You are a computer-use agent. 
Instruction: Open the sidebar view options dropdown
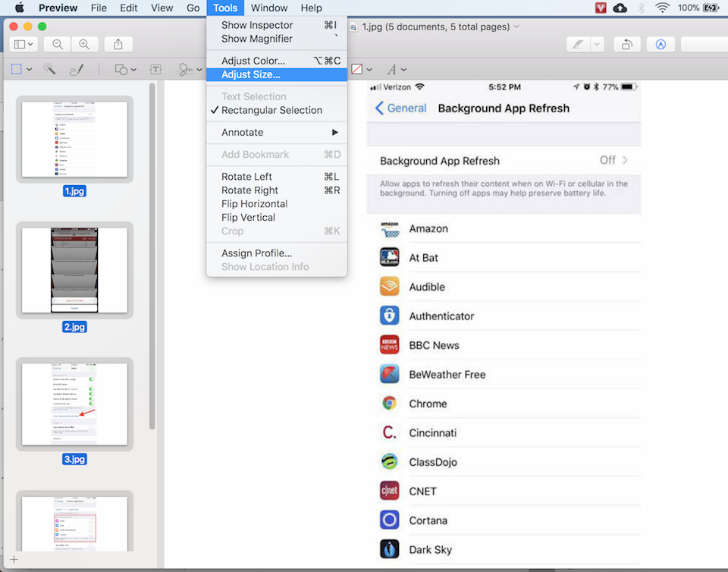(x=24, y=43)
